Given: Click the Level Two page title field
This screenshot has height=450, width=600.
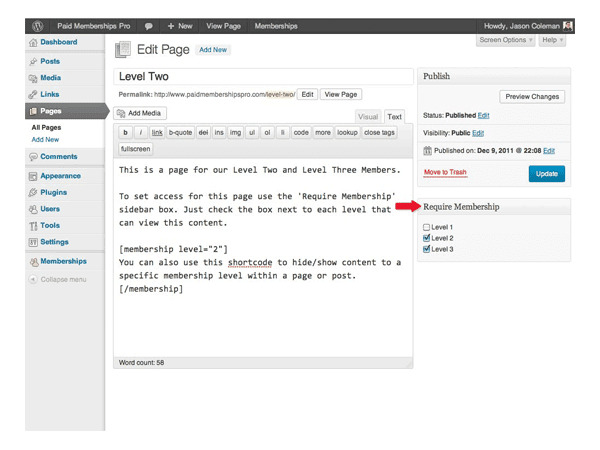Looking at the screenshot, I should (x=263, y=76).
